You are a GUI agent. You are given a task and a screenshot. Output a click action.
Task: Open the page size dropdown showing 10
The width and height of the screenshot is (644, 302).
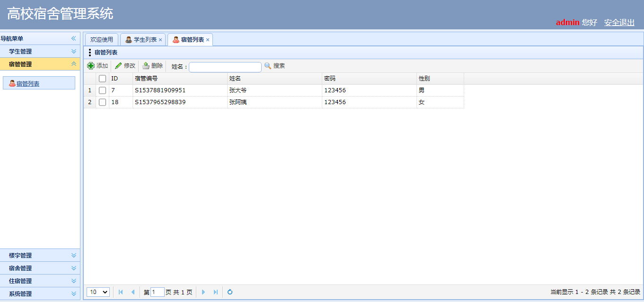pos(98,292)
